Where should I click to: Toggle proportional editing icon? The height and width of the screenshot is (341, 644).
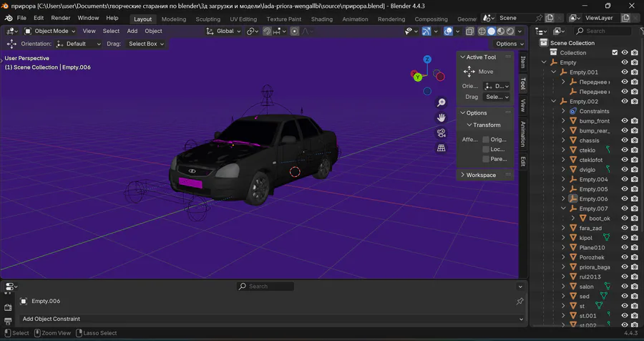coord(295,32)
